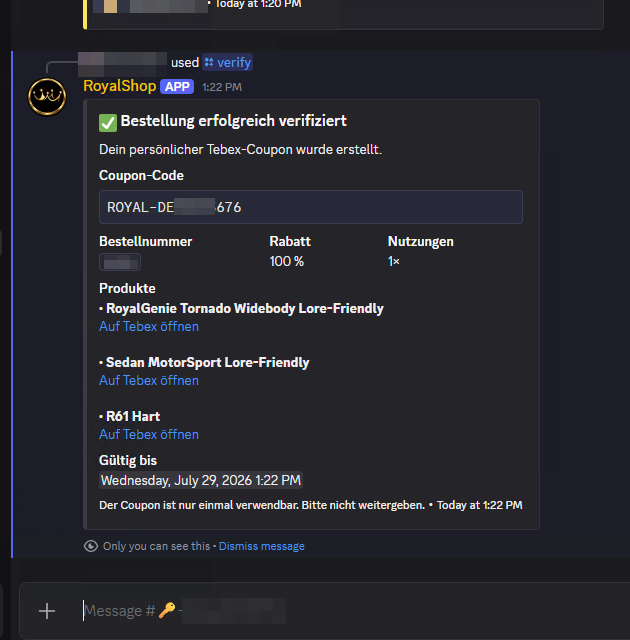The height and width of the screenshot is (640, 630).
Task: Click the 100 % Rabatt value
Action: point(287,261)
